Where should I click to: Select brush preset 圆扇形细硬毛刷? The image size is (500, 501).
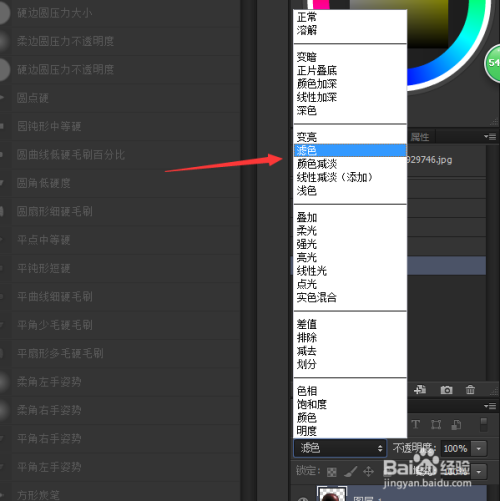[120, 211]
